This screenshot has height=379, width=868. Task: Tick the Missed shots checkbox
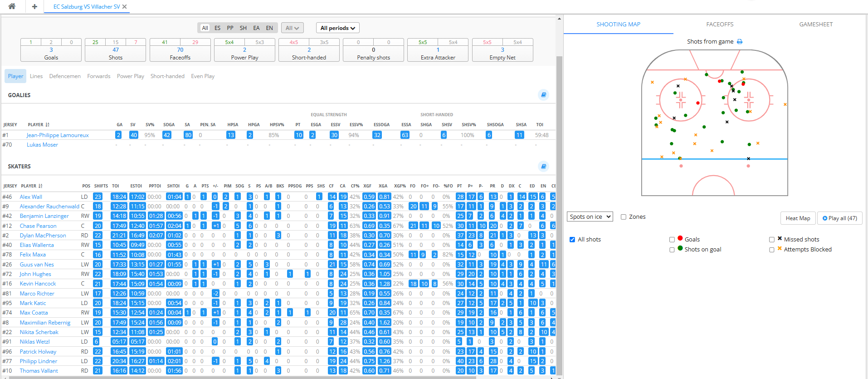point(772,240)
